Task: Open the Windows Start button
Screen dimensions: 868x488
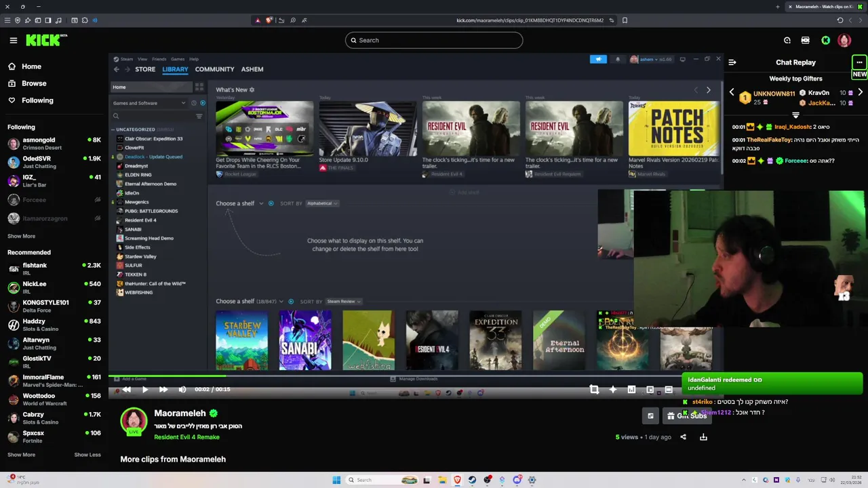Action: coord(336,480)
